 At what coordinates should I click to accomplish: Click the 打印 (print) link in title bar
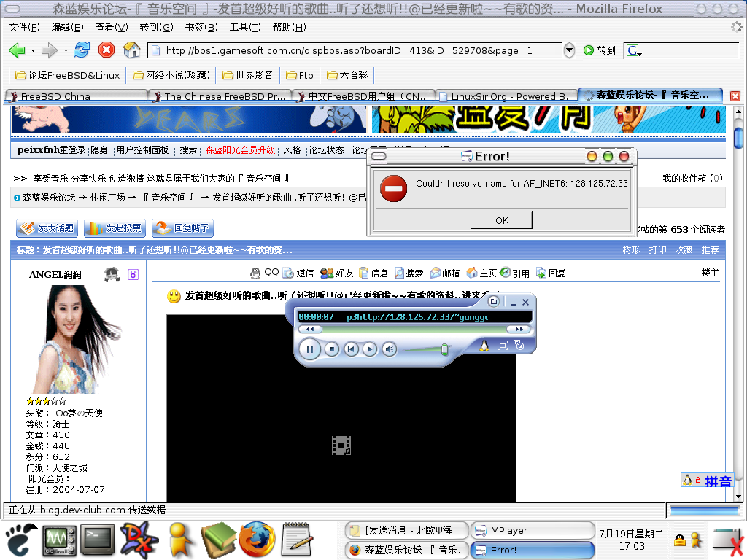pos(657,250)
